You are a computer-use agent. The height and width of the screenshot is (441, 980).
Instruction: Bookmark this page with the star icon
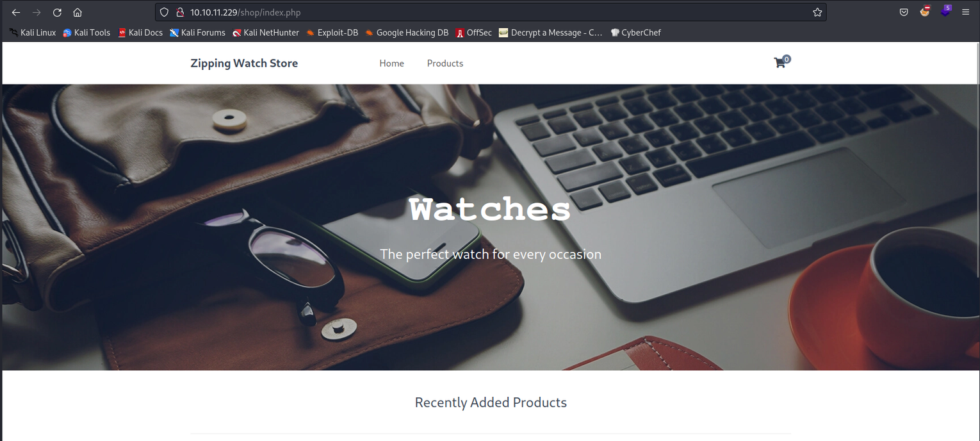pos(817,12)
